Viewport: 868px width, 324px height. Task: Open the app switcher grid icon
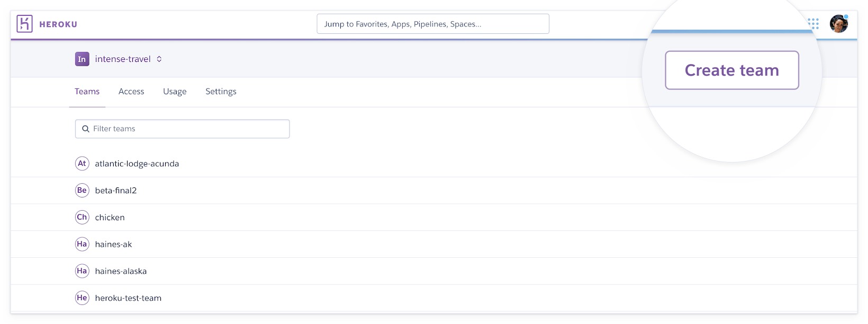pyautogui.click(x=813, y=24)
